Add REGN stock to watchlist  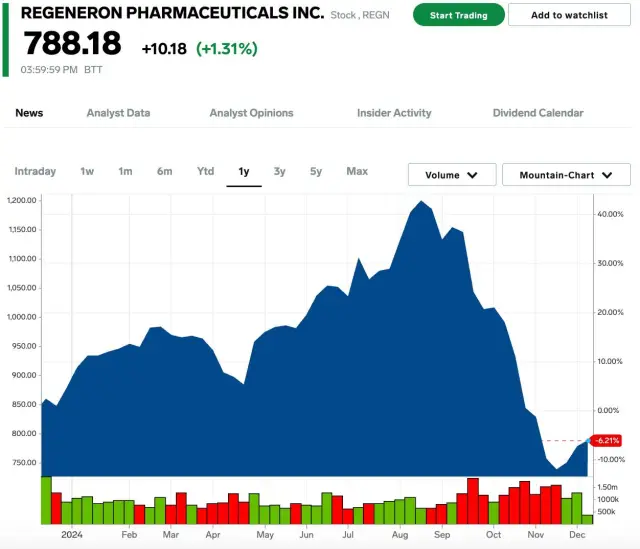(x=569, y=15)
